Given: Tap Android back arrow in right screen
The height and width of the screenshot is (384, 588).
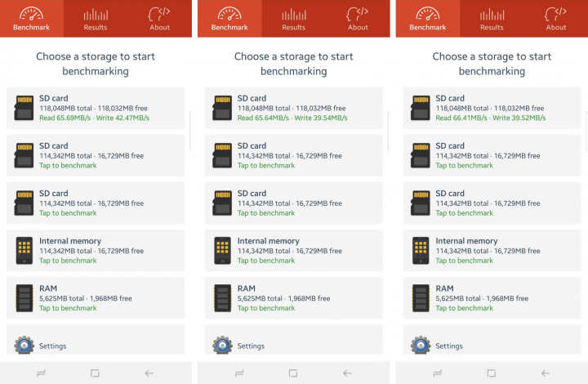Looking at the screenshot, I should [x=546, y=373].
